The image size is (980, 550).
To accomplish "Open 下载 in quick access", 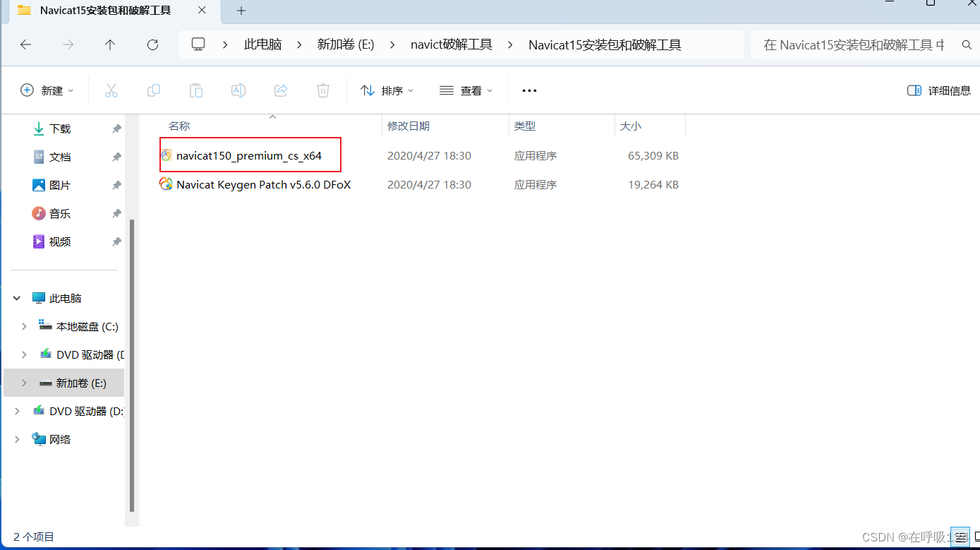I will coord(60,129).
